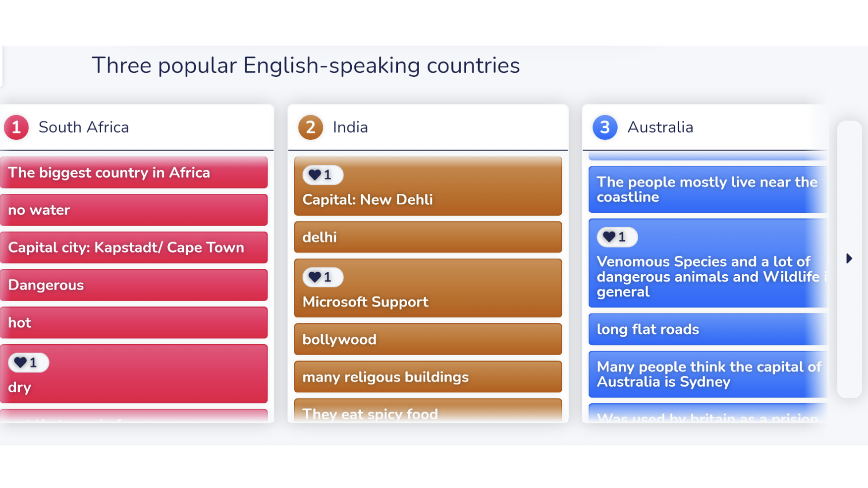The image size is (868, 488).
Task: Select the South Africa column header
Action: tap(84, 127)
